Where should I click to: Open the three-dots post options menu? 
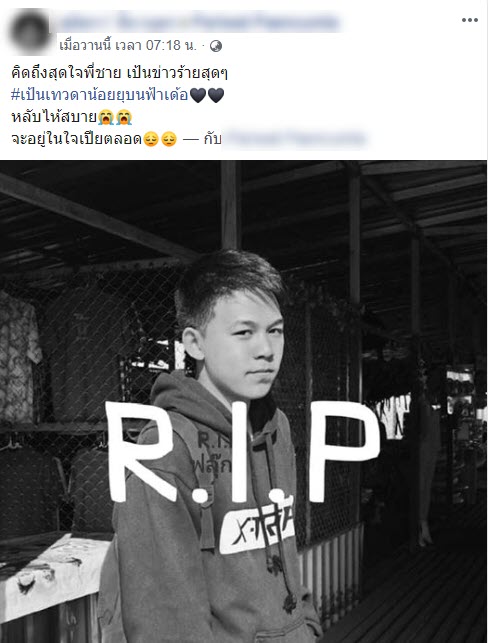coord(469,20)
